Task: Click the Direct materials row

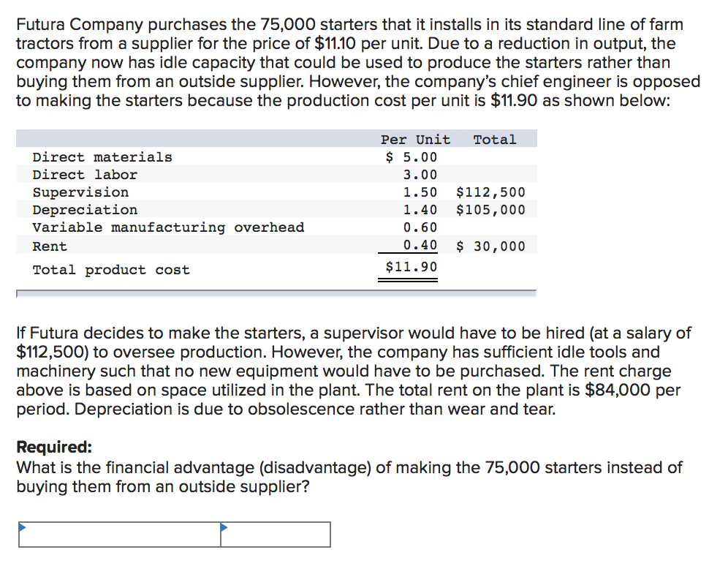Action: [102, 156]
